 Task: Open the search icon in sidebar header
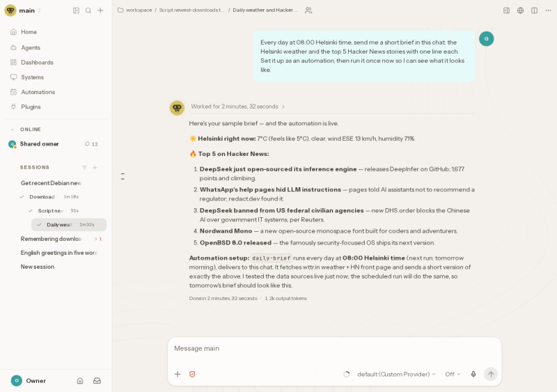(88, 10)
